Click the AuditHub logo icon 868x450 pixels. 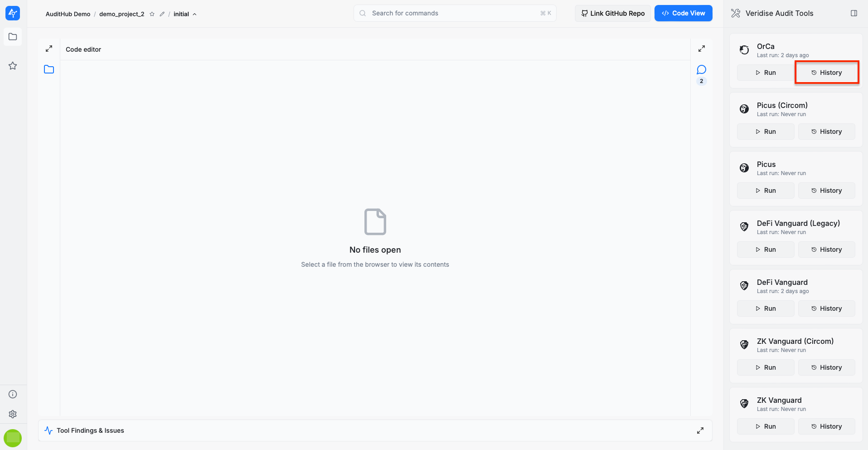13,13
